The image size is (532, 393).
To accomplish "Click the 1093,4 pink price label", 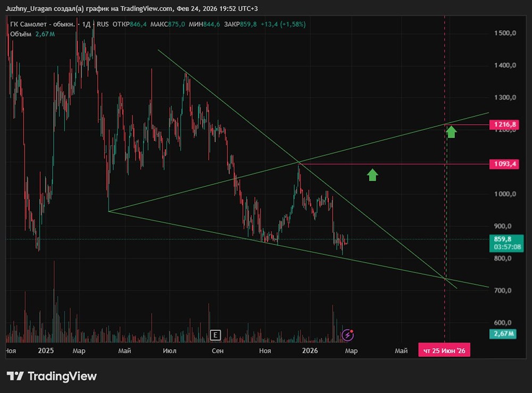I will 504,164.
